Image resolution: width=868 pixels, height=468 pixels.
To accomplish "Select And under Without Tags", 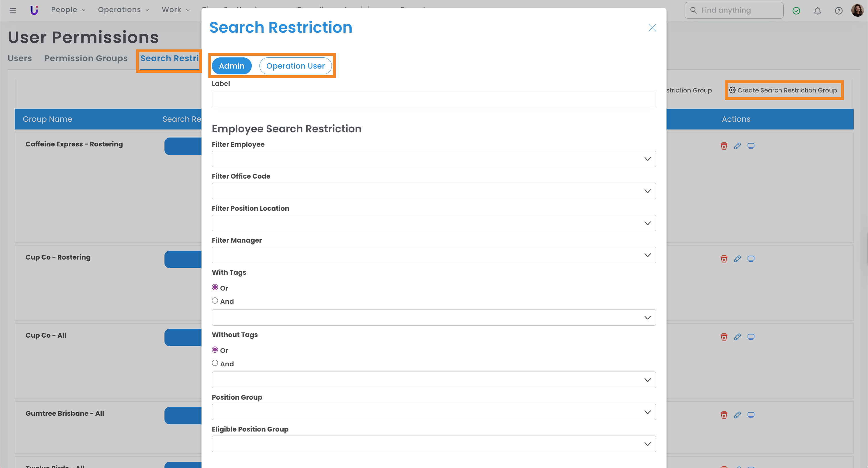I will tap(215, 363).
